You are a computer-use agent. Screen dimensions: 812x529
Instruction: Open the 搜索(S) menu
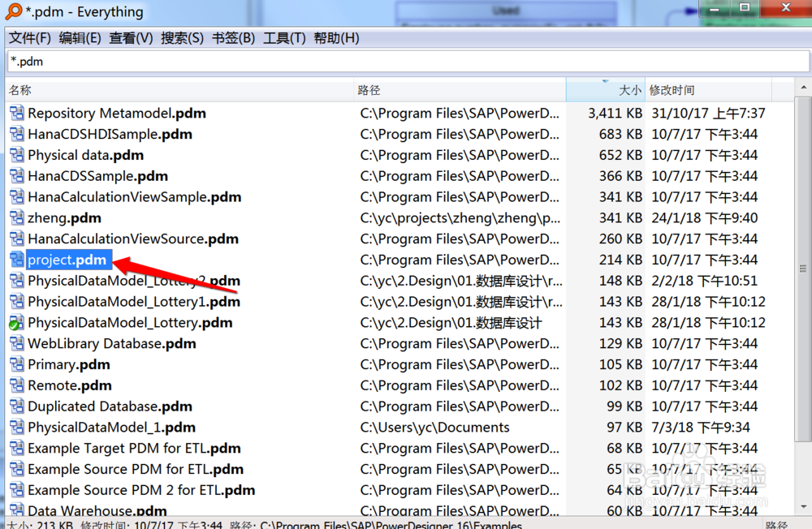click(x=182, y=38)
